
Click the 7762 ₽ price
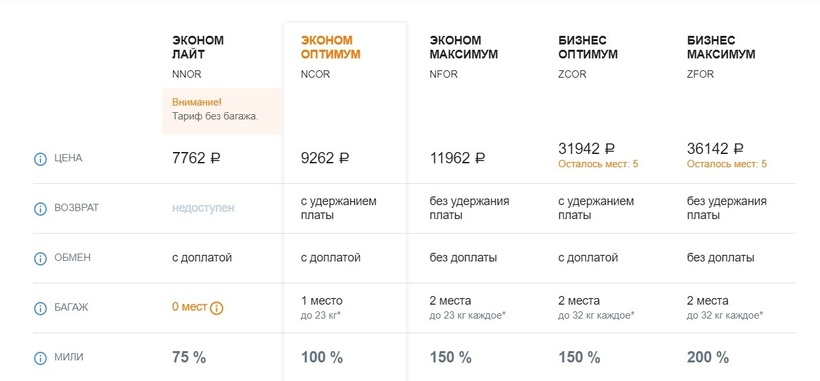pos(196,158)
